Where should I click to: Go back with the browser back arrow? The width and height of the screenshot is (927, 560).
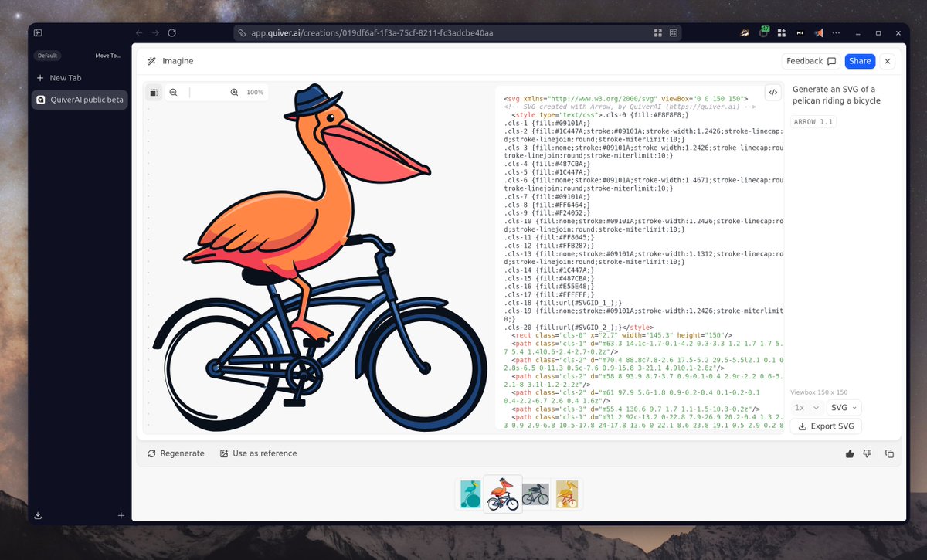click(x=139, y=33)
